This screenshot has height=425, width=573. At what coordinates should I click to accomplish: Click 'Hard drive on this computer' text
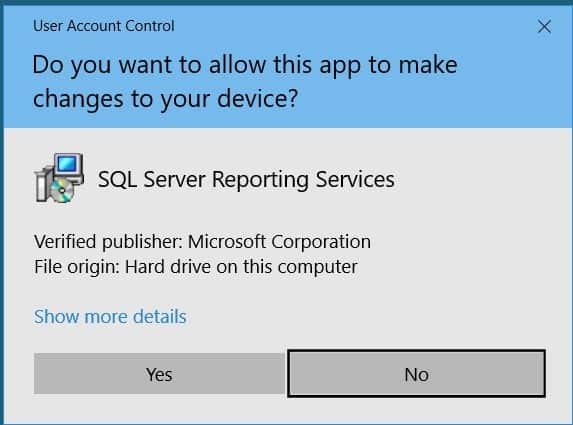(241, 266)
